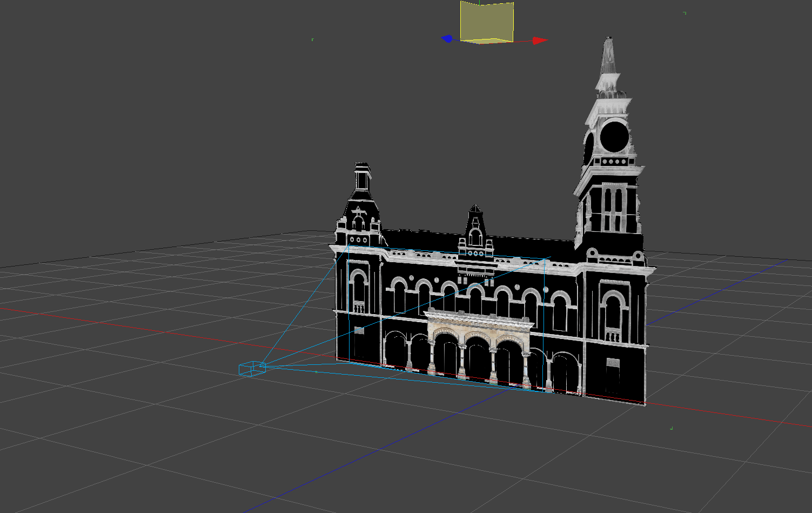
Task: Click the green marker near top-right corner
Action: point(685,13)
